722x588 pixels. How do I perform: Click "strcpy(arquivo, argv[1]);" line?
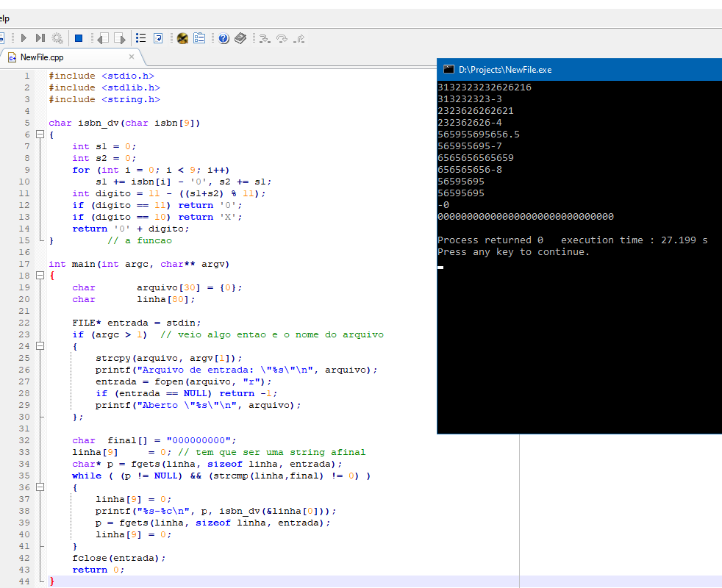pos(169,358)
